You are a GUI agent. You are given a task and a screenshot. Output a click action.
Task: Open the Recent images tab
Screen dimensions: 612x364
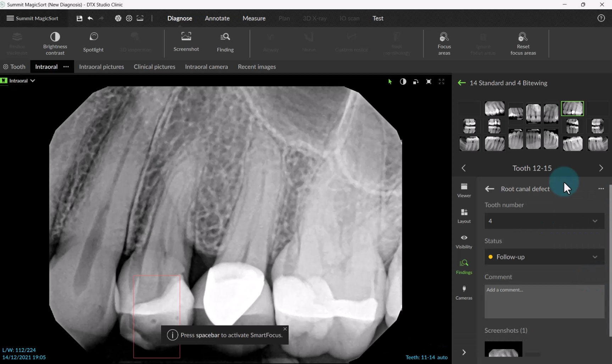coord(257,67)
